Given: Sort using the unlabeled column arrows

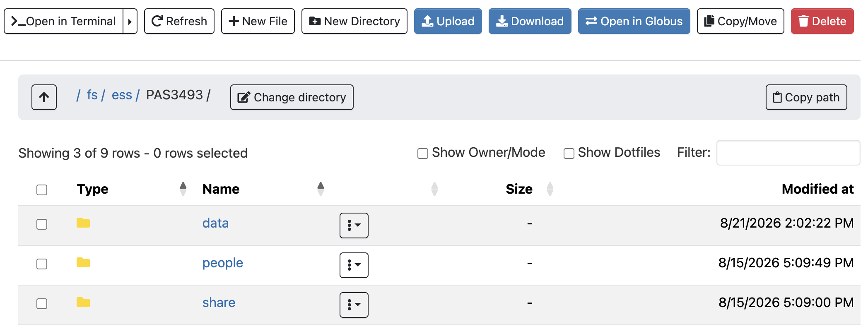Looking at the screenshot, I should click(x=434, y=189).
